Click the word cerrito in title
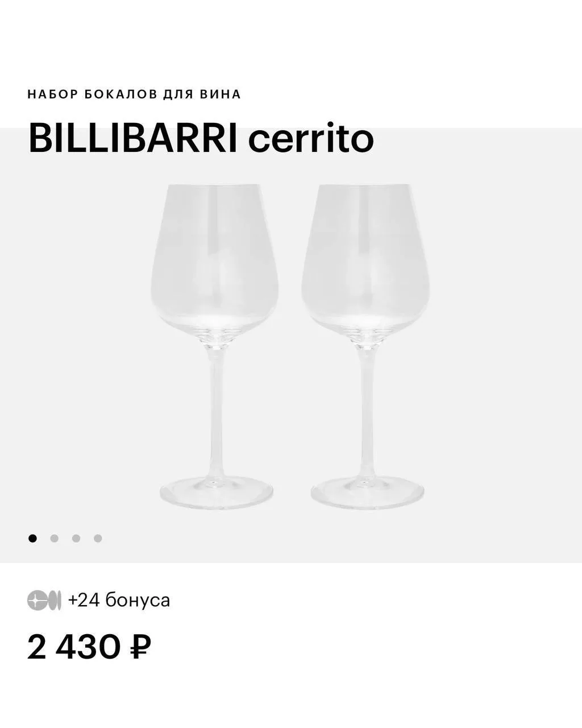Viewport: 582px width, 728px height. [310, 138]
